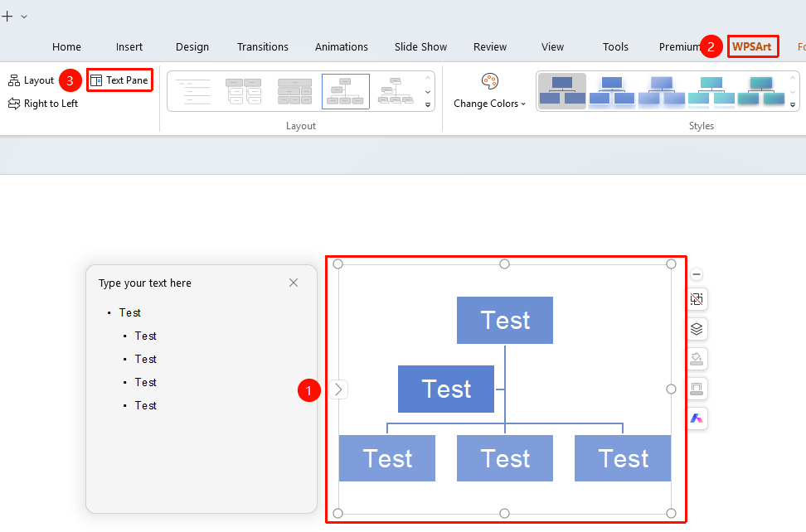This screenshot has height=532, width=806.
Task: Click the down arrow of the Layout gallery
Action: click(428, 92)
